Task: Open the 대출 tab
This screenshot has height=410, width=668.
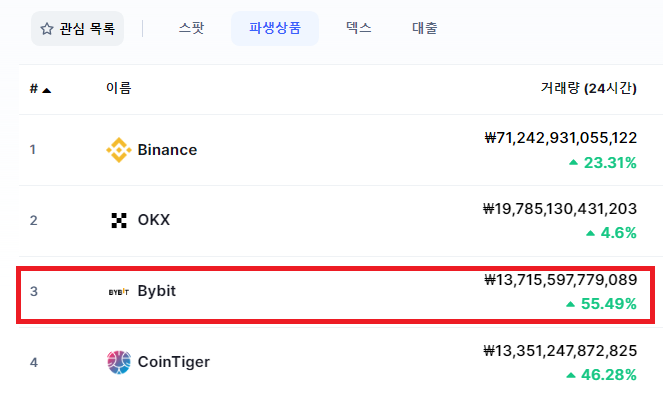Action: [x=425, y=28]
